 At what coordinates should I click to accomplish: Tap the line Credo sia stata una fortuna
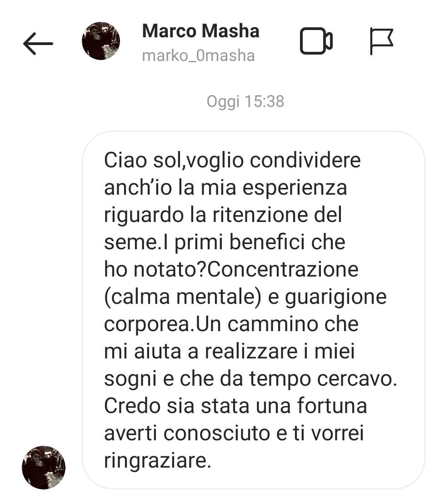coord(235,406)
